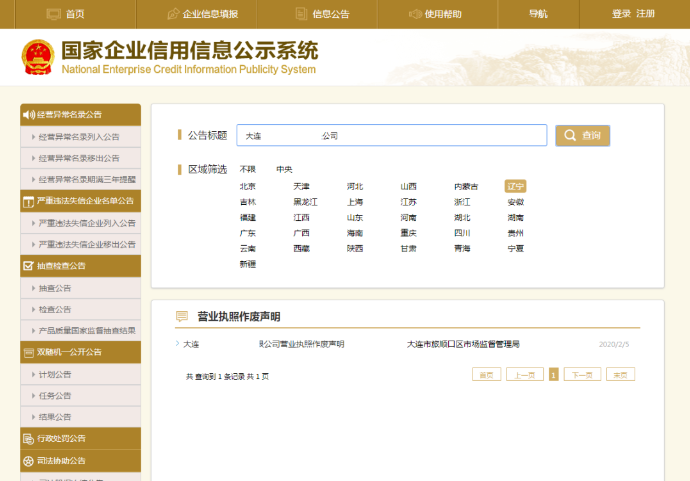Select 四川 region filter
Viewport: 690px width, 481px height.
pyautogui.click(x=462, y=233)
